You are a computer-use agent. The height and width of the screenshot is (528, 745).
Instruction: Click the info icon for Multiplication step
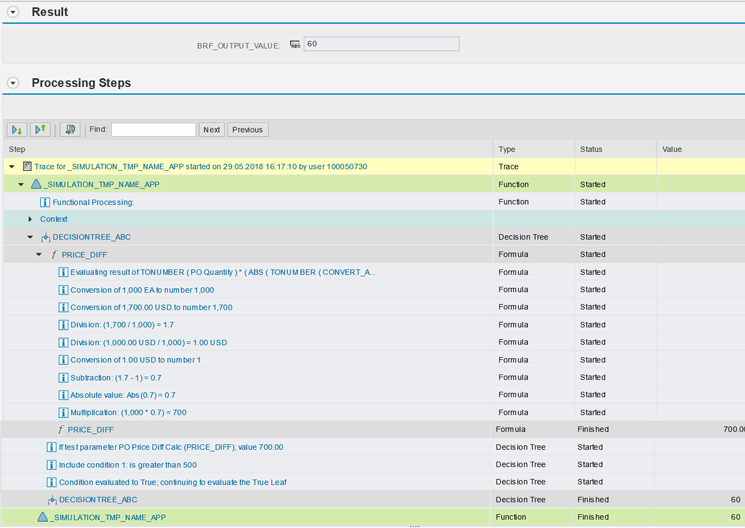pos(63,412)
